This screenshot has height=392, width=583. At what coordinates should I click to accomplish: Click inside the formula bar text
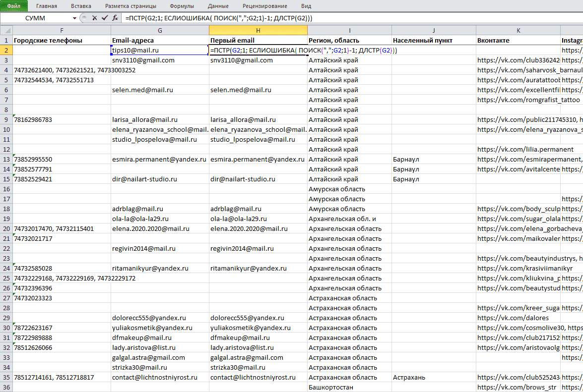tap(219, 18)
